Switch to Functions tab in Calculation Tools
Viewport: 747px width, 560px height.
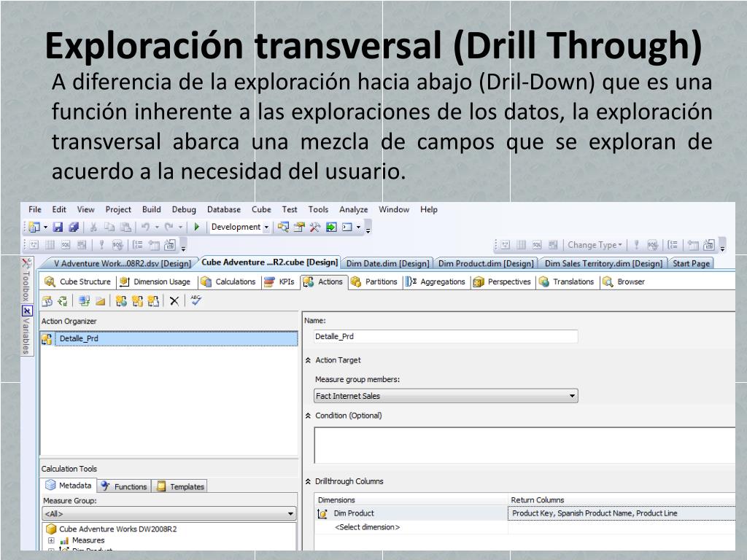(x=125, y=486)
